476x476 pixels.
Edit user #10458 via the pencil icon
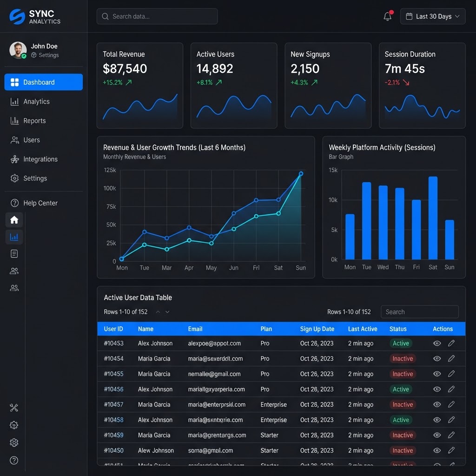pyautogui.click(x=451, y=420)
